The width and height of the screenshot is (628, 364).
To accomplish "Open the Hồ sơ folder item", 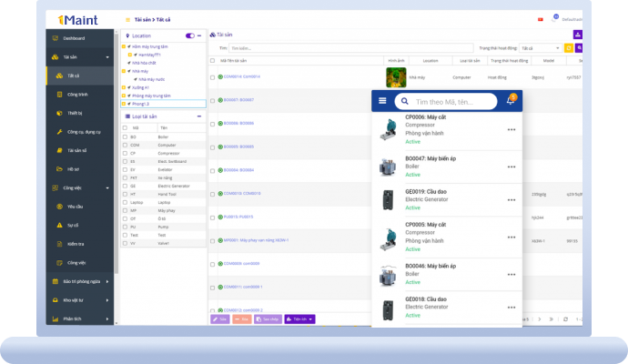I will 73,169.
